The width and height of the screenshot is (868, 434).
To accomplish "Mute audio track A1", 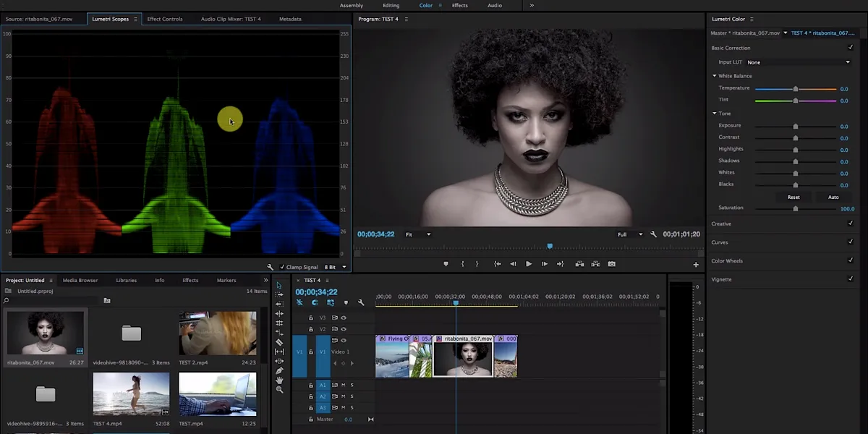I will [344, 385].
